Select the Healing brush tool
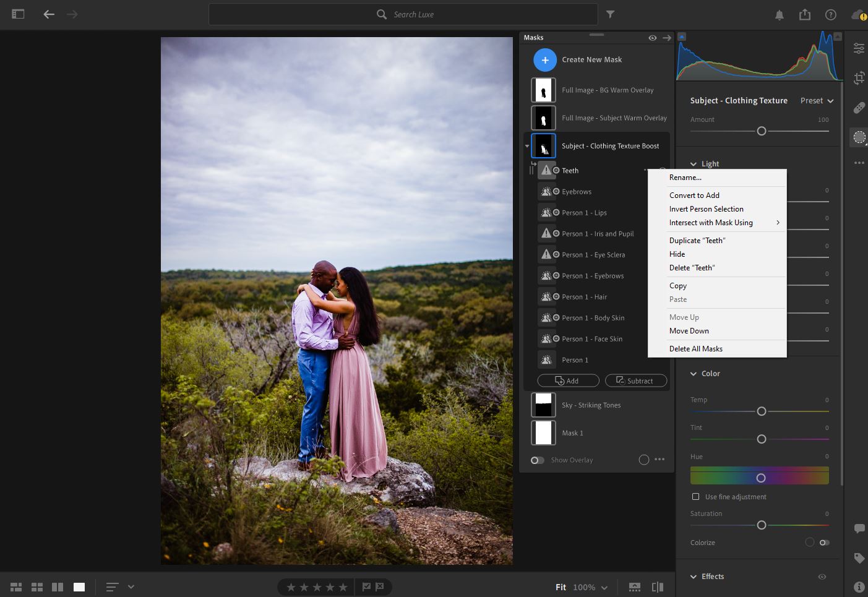Viewport: 868px width, 597px height. (859, 108)
